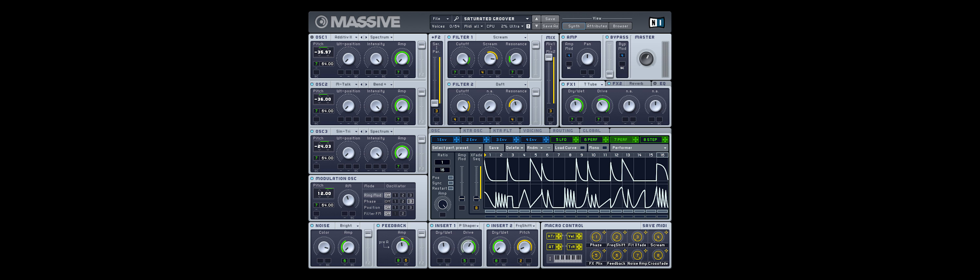Click macro knob 6 Feedback
Image resolution: width=980 pixels, height=280 pixels.
click(x=617, y=256)
